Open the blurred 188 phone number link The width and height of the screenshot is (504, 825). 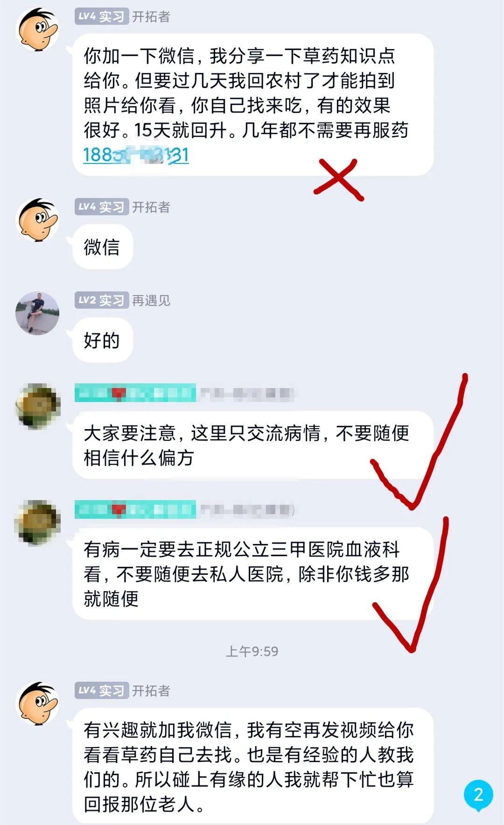pyautogui.click(x=136, y=155)
